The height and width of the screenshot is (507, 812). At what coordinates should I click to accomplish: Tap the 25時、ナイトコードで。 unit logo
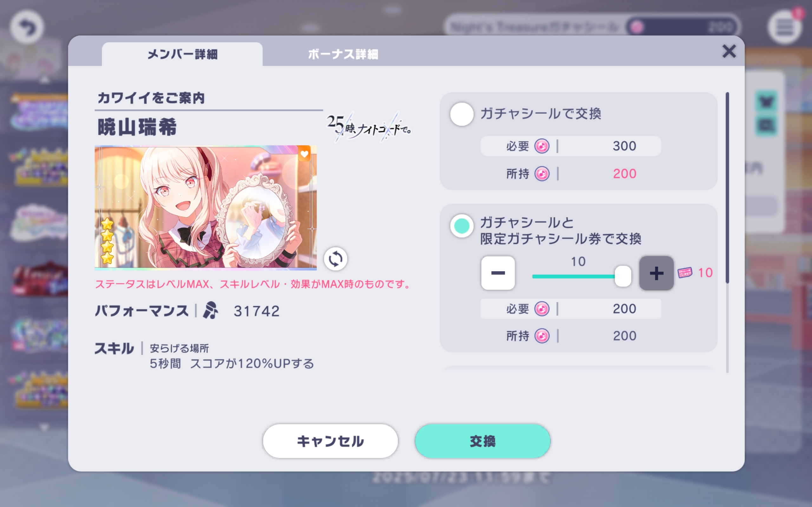369,127
